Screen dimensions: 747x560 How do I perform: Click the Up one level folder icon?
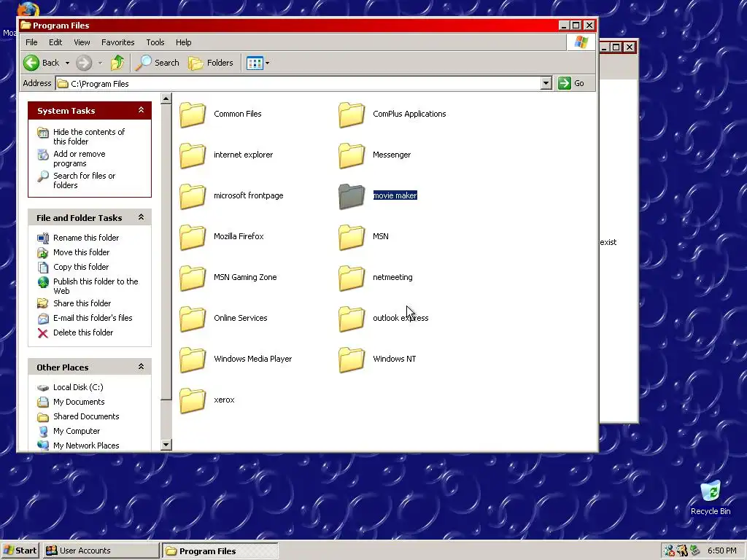click(x=117, y=63)
